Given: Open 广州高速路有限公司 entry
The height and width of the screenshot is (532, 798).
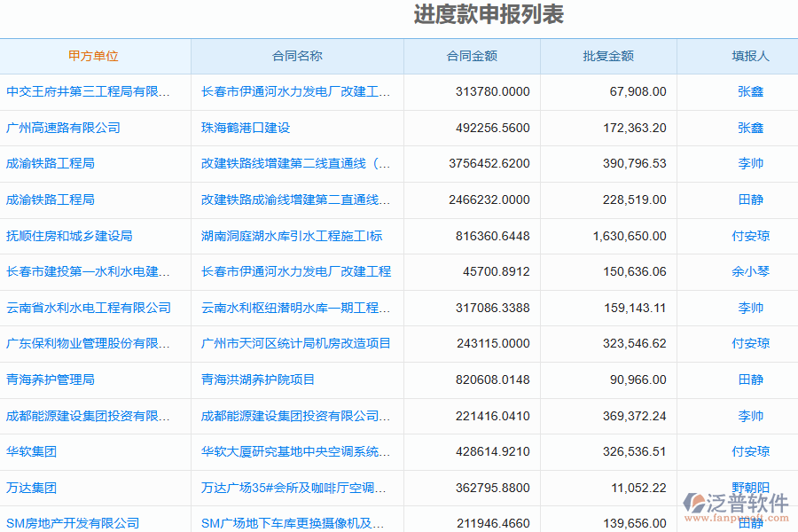Looking at the screenshot, I should point(69,127).
